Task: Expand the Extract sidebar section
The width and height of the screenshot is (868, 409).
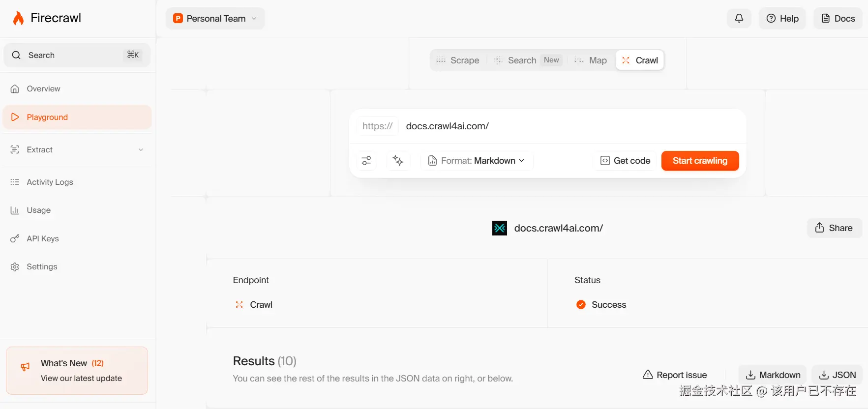Action: [77, 150]
